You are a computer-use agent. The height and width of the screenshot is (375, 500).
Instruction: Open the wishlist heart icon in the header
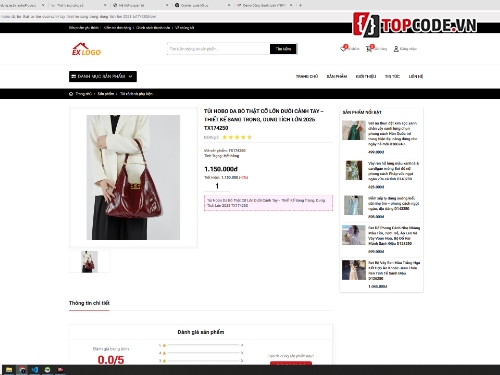[343, 49]
